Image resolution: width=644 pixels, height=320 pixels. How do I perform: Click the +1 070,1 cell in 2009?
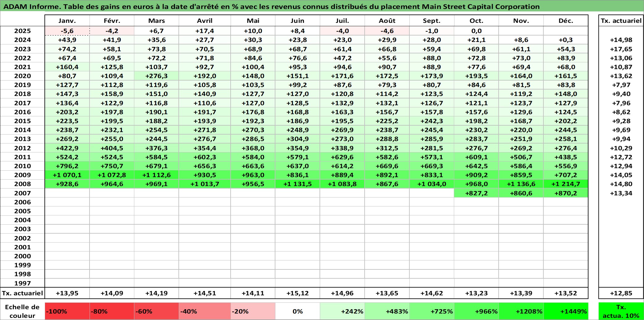pyautogui.click(x=67, y=175)
